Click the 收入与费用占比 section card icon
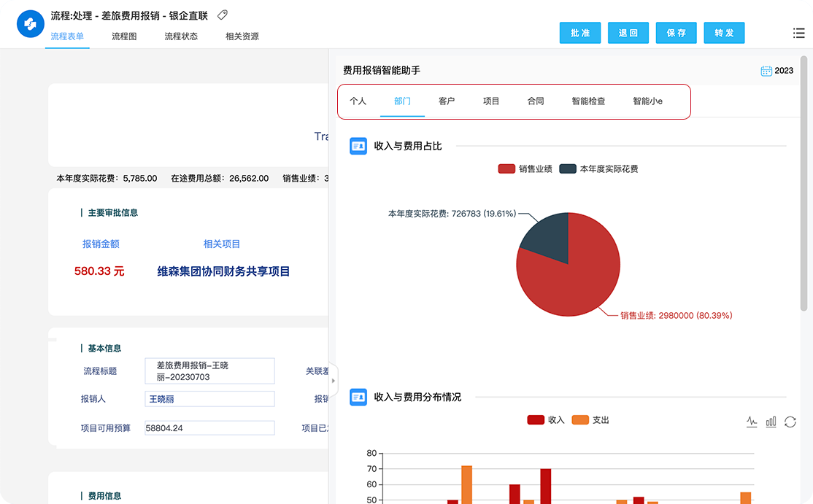 (x=358, y=146)
